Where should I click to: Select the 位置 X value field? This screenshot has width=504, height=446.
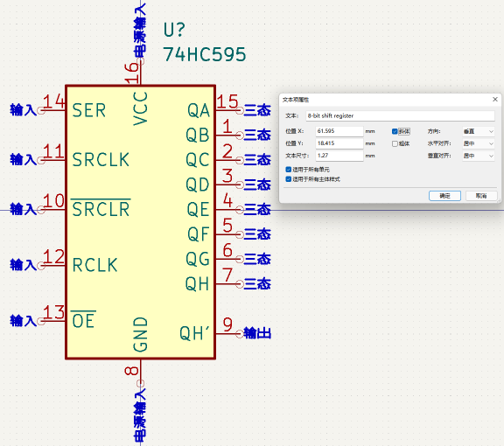(x=339, y=131)
